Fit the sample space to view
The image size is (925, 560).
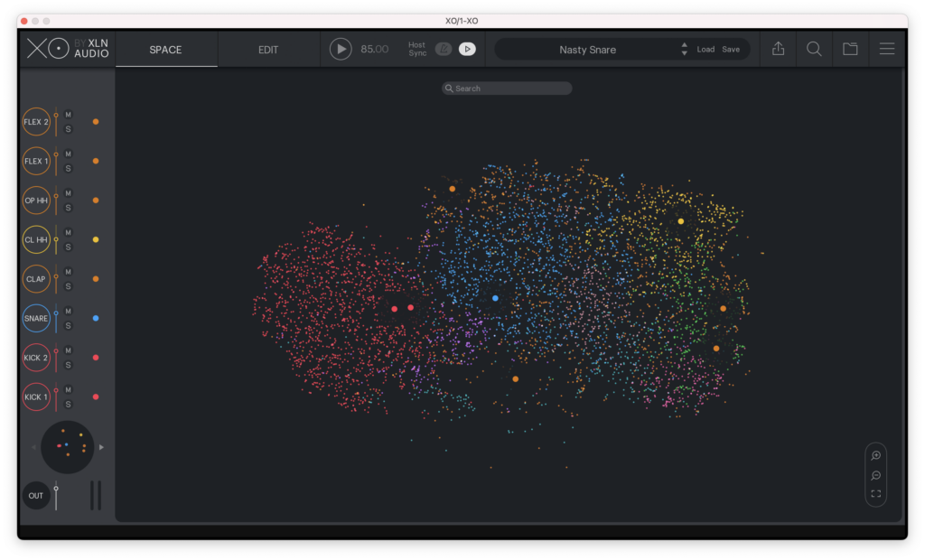[876, 494]
